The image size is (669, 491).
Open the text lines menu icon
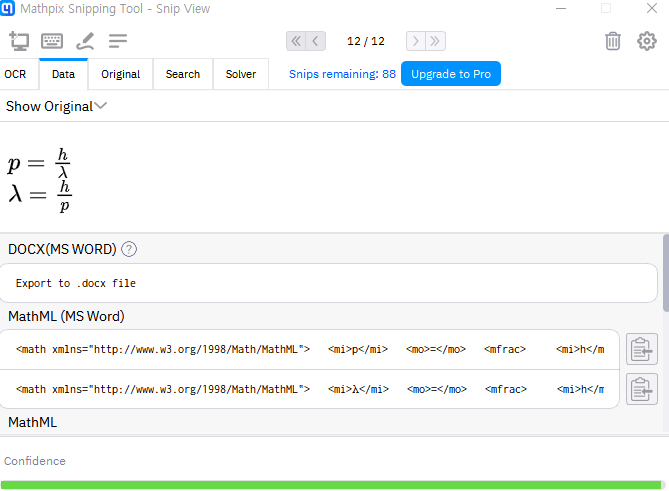[x=118, y=41]
